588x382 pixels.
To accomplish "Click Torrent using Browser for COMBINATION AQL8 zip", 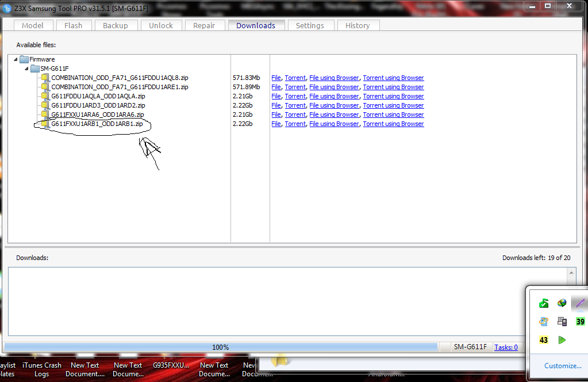I will (393, 78).
